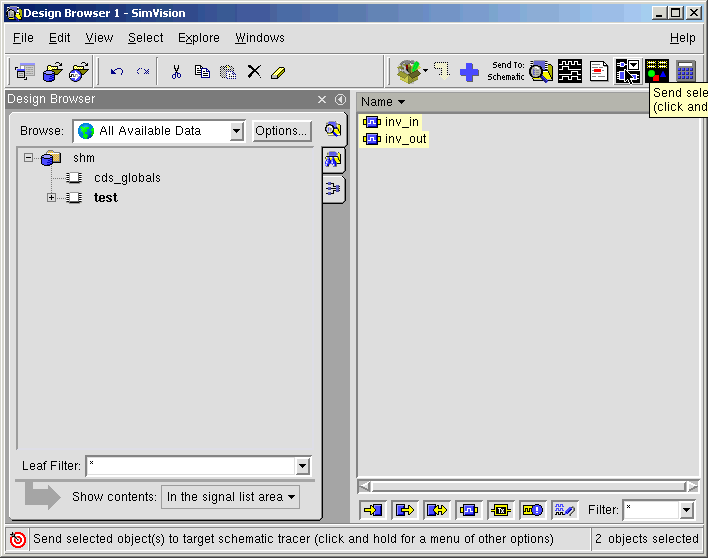Click the Send to Waveform window icon
The height and width of the screenshot is (558, 708).
(570, 71)
